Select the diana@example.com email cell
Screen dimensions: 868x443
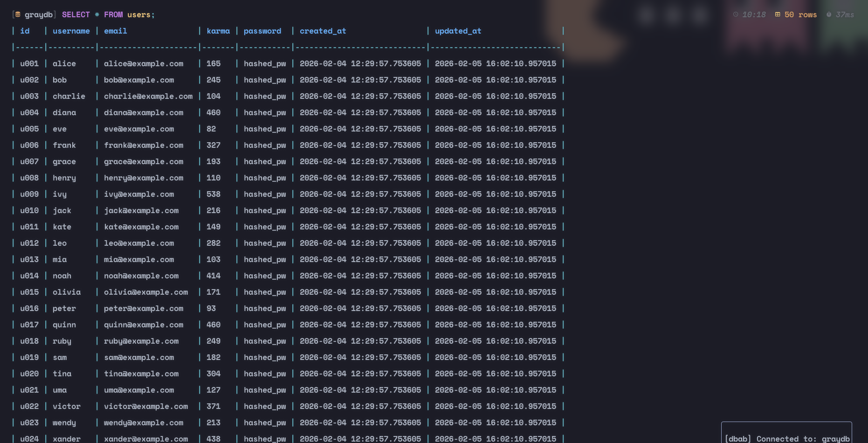coord(144,112)
